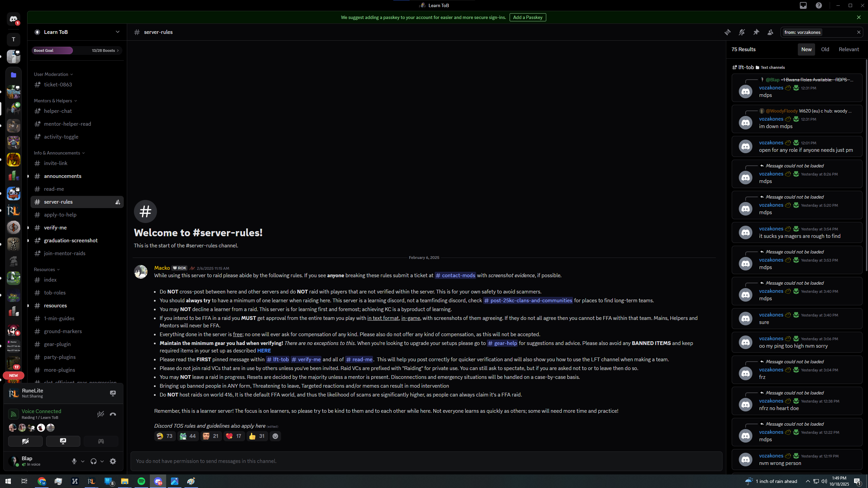The height and width of the screenshot is (488, 868).
Task: Mute the microphone
Action: pyautogui.click(x=74, y=461)
